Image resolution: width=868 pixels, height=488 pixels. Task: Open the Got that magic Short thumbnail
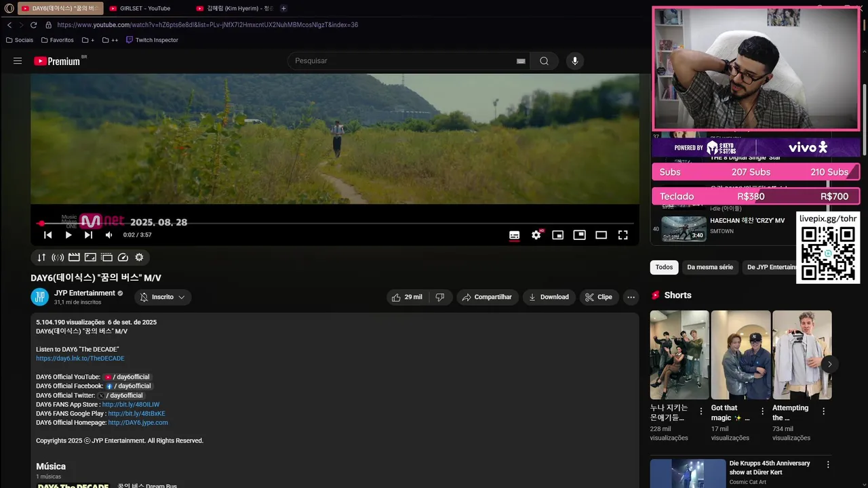coord(741,355)
